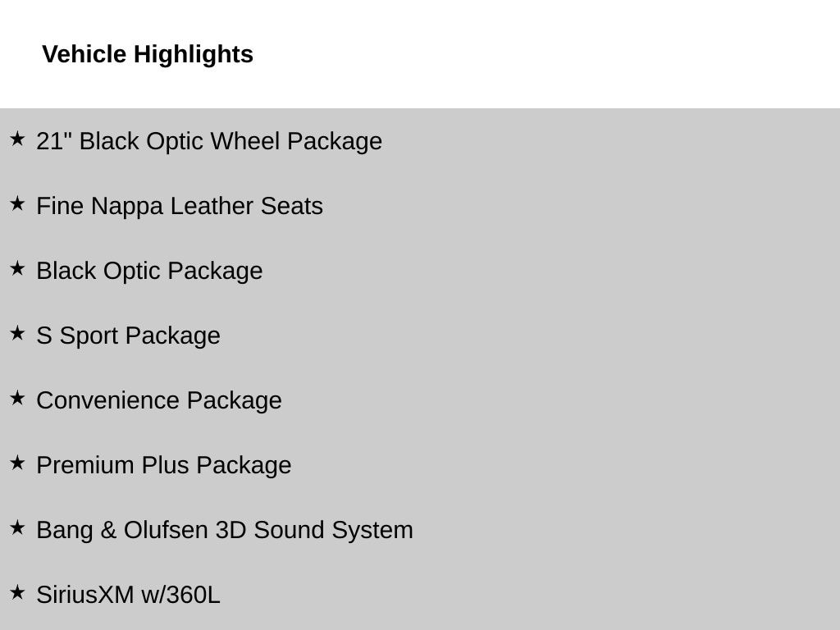Select the star icon next to SiriusXM w/360L

click(x=17, y=592)
